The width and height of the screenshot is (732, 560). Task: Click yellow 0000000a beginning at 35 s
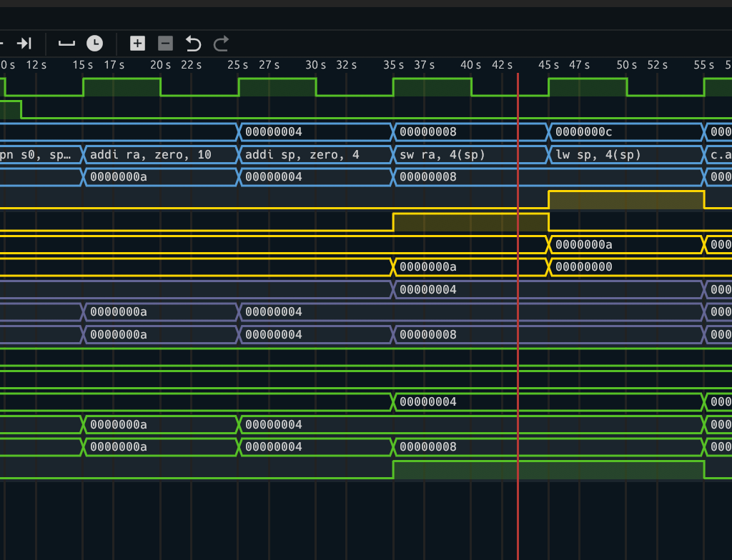pos(428,267)
